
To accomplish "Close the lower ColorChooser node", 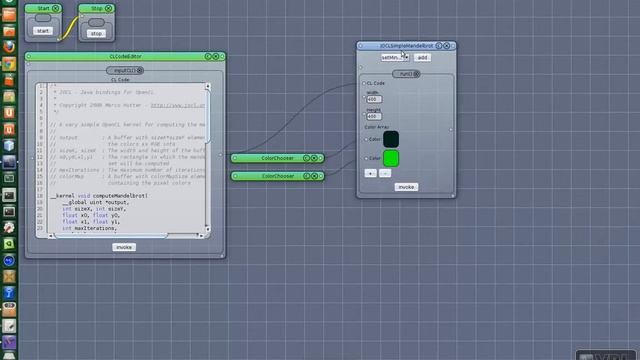I will (315, 176).
